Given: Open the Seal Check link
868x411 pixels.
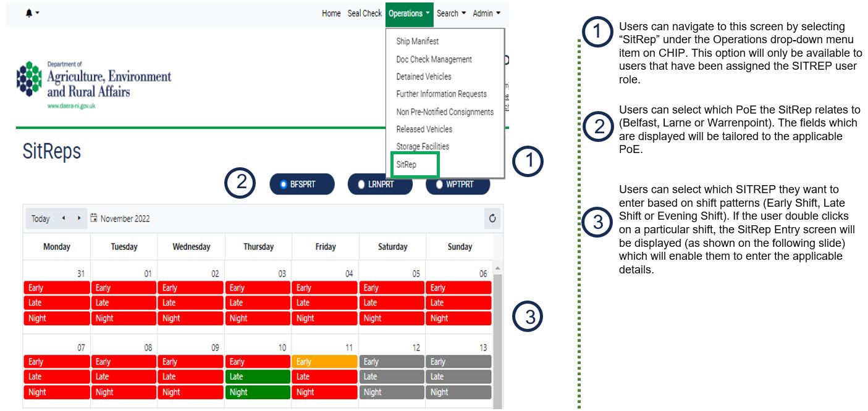Looking at the screenshot, I should pos(364,14).
